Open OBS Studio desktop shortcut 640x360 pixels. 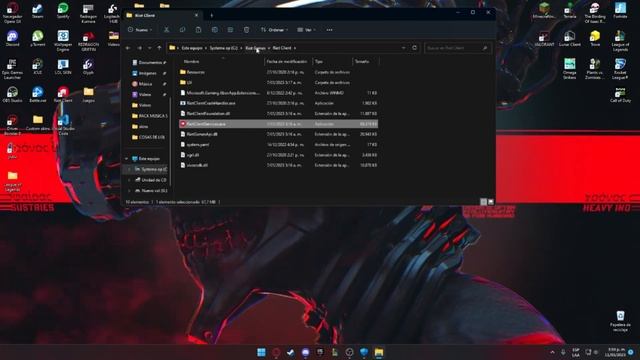(x=12, y=95)
